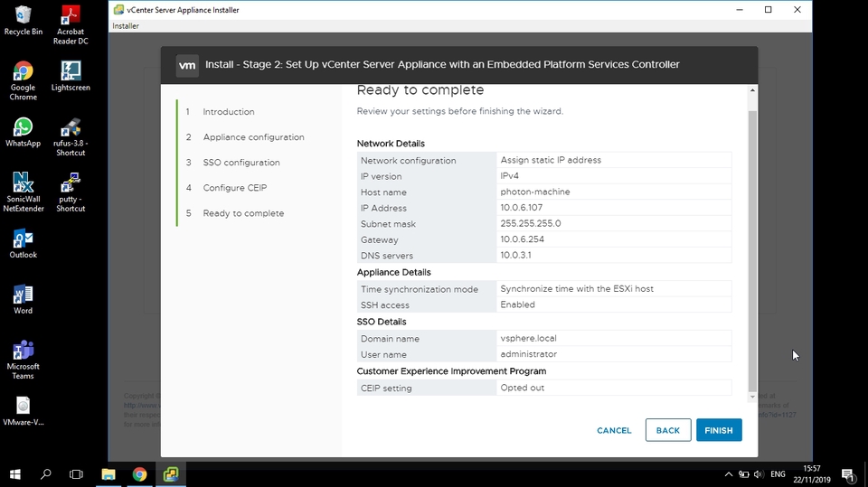Click the taskbar search icon
Screen dimensions: 868x487
pos(46,474)
